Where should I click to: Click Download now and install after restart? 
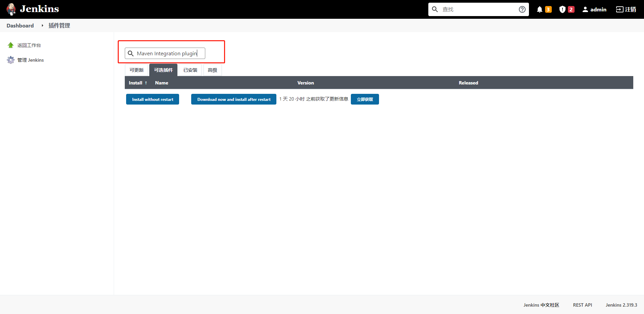tap(234, 99)
